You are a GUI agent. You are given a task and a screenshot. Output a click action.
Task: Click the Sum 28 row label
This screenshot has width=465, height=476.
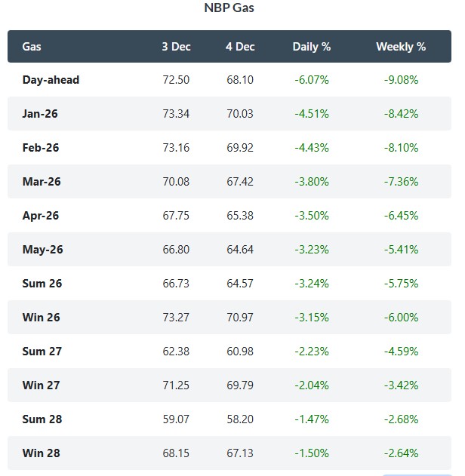(x=42, y=419)
